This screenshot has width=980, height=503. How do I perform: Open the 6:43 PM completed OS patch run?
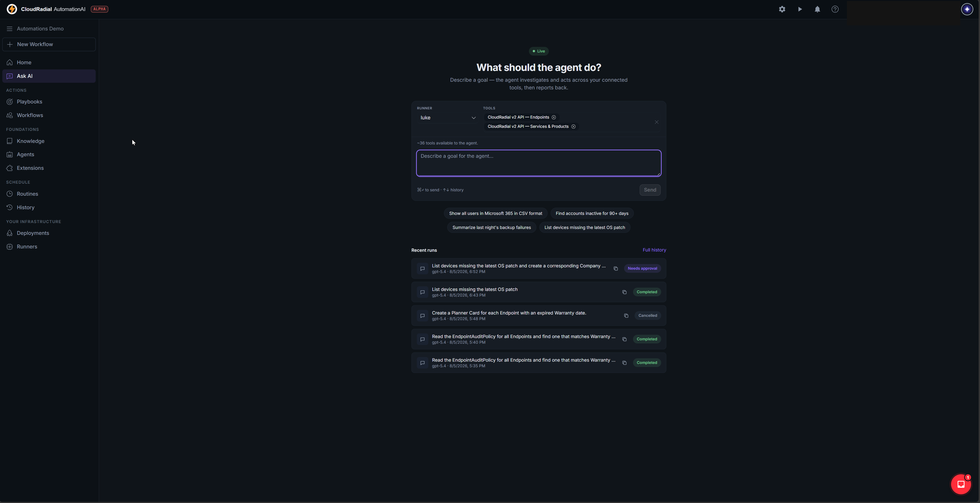[x=538, y=292]
